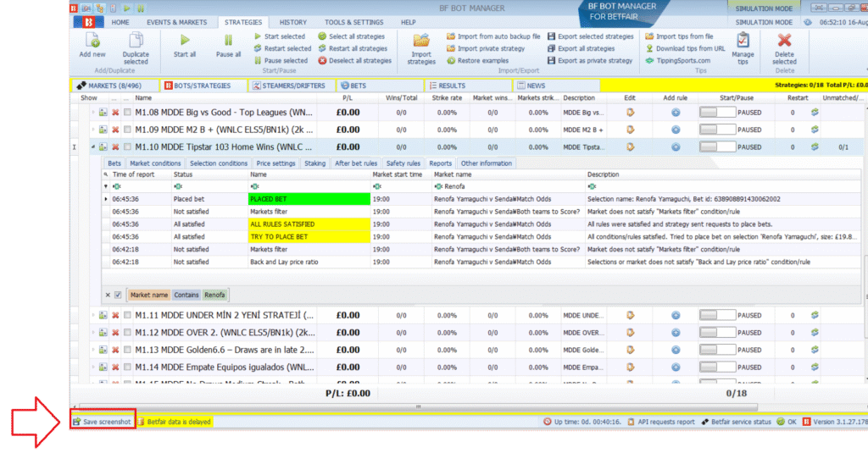
Task: Open the Market conditions sub-tab
Action: 155,163
